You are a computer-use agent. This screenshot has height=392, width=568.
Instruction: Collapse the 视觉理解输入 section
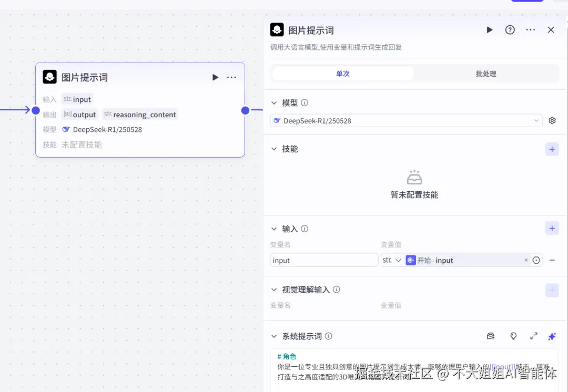tap(275, 290)
